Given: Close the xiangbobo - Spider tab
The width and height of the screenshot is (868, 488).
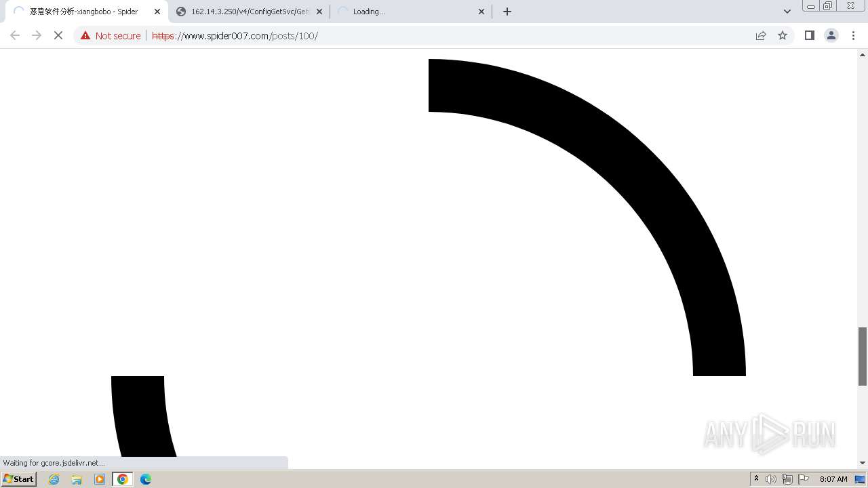Looking at the screenshot, I should pos(157,12).
